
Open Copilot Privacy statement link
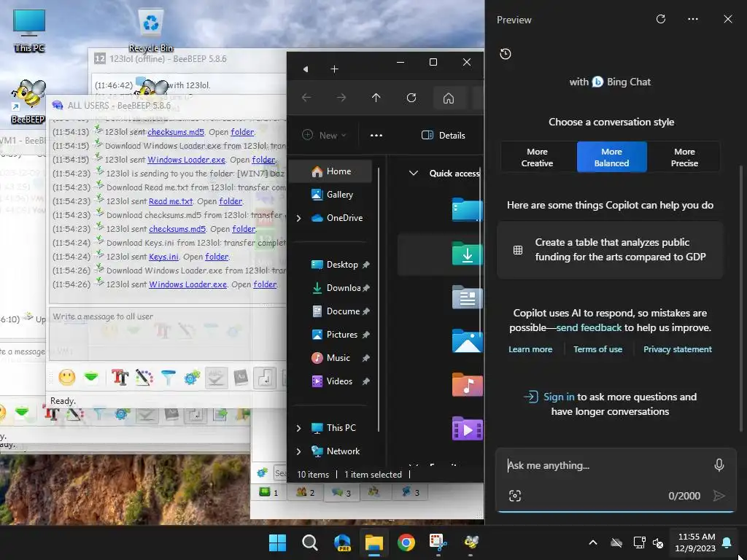(678, 349)
